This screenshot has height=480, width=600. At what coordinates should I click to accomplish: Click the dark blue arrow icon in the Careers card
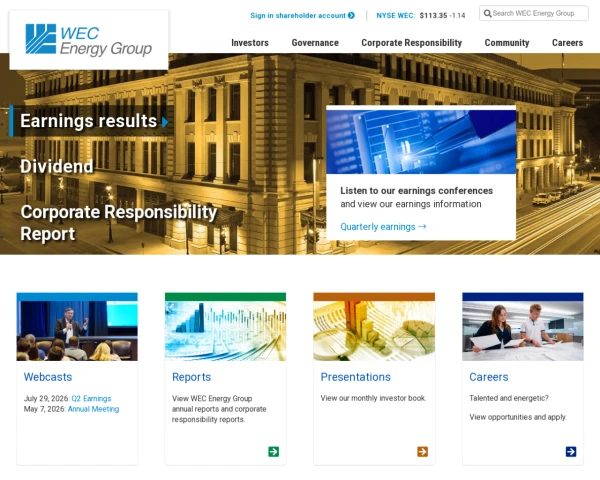pyautogui.click(x=571, y=452)
